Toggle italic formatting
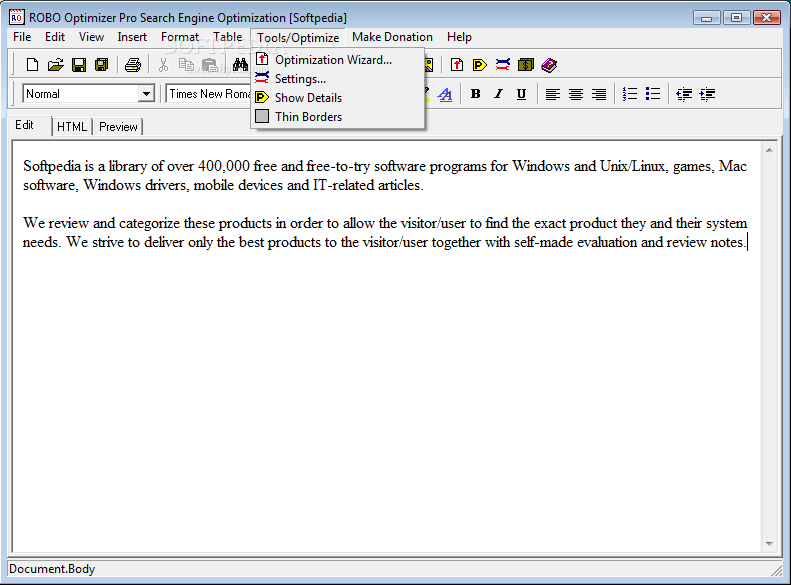This screenshot has height=585, width=791. [498, 94]
